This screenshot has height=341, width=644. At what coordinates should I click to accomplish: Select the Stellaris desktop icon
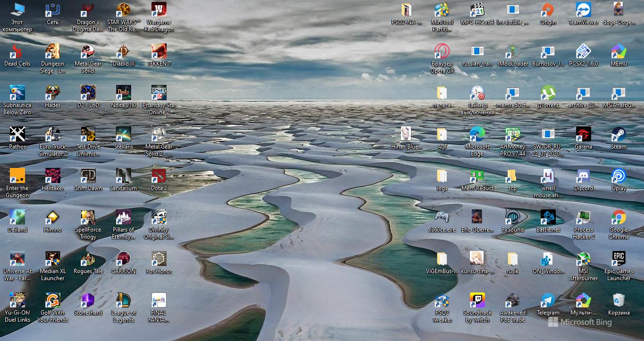pyautogui.click(x=124, y=138)
